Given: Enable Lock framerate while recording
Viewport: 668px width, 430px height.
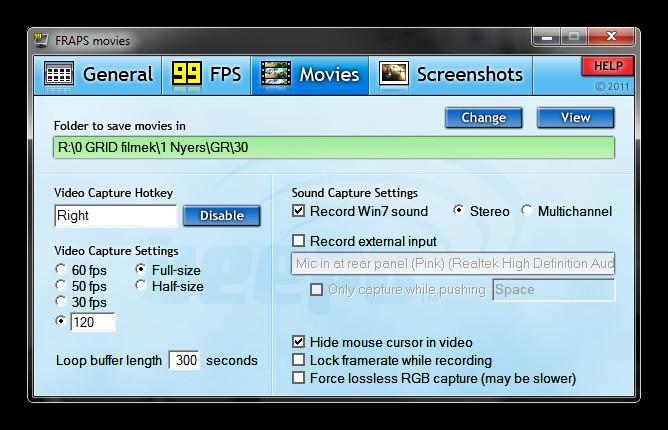Looking at the screenshot, I should [x=298, y=360].
